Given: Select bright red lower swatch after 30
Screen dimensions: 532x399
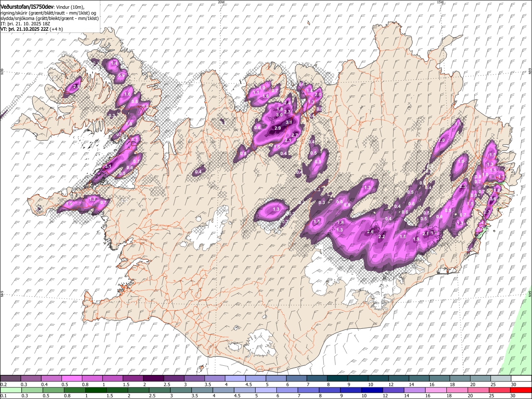Looking at the screenshot, I should tap(521, 390).
